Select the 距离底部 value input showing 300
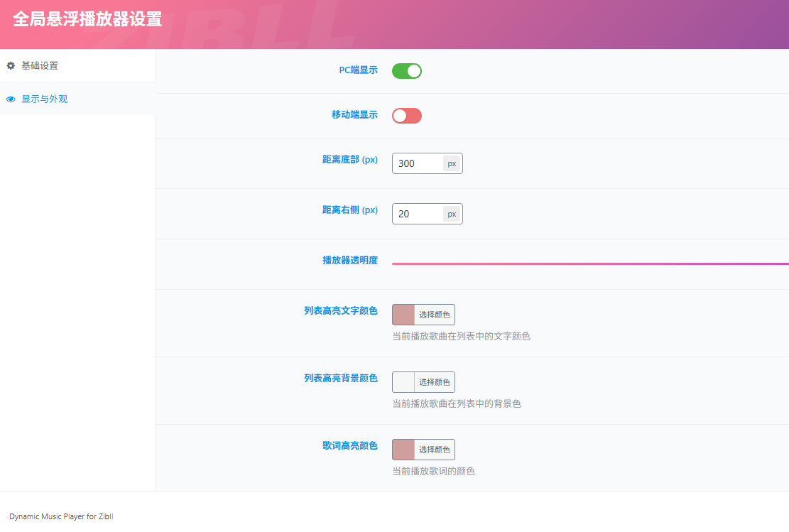Image resolution: width=789 pixels, height=532 pixels. point(418,163)
